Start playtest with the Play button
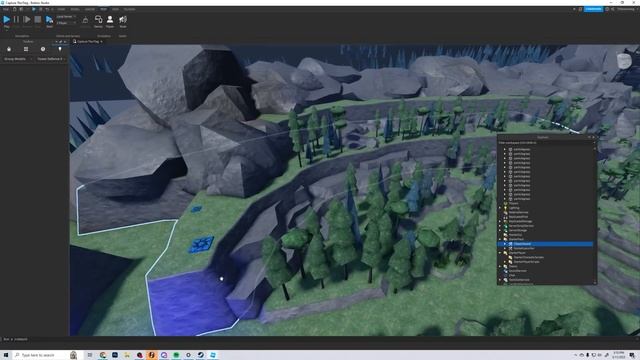Screen dimensions: 640x360 (7, 20)
